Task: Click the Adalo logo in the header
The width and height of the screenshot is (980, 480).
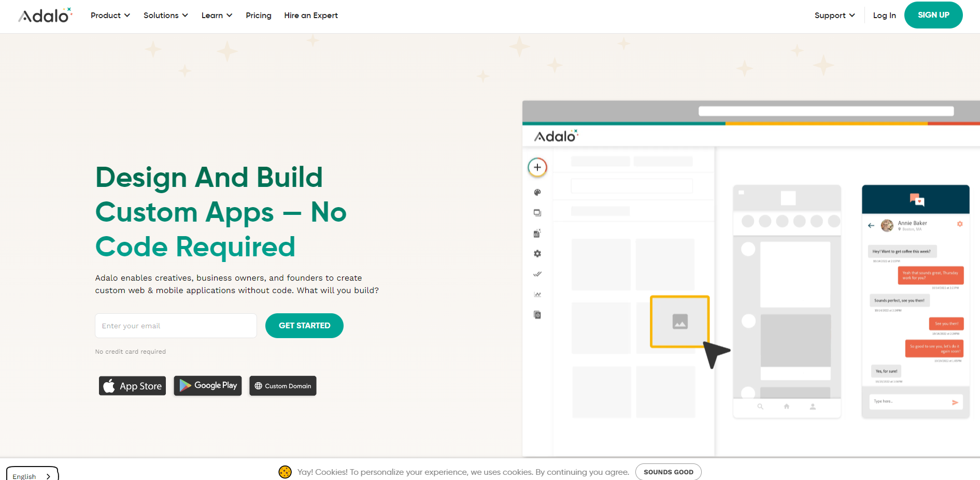Action: tap(45, 16)
